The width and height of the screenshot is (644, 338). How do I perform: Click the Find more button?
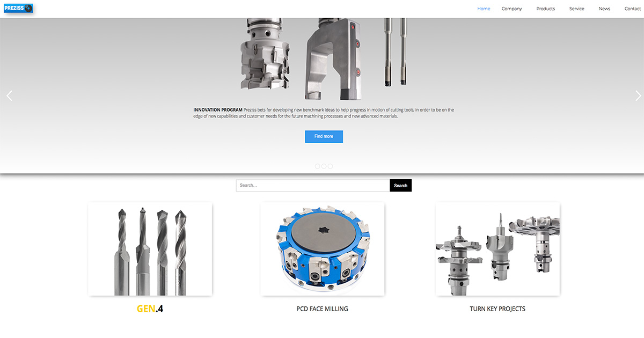click(324, 136)
